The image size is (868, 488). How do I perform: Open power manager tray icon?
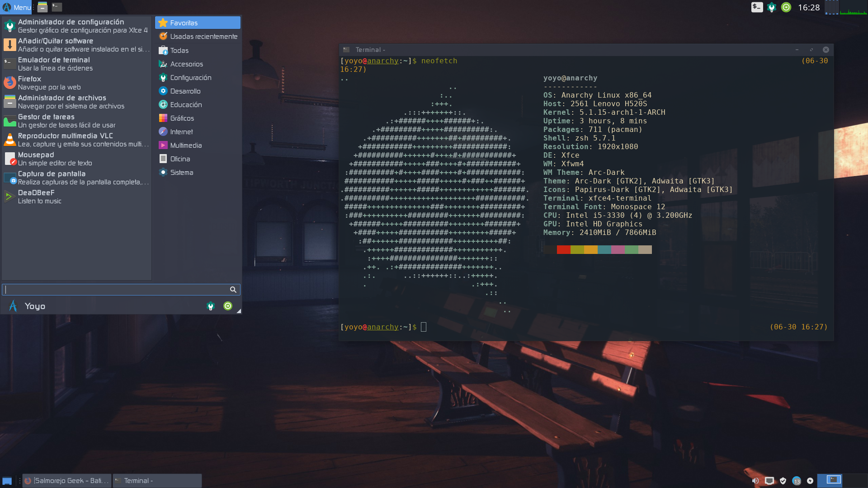810,481
